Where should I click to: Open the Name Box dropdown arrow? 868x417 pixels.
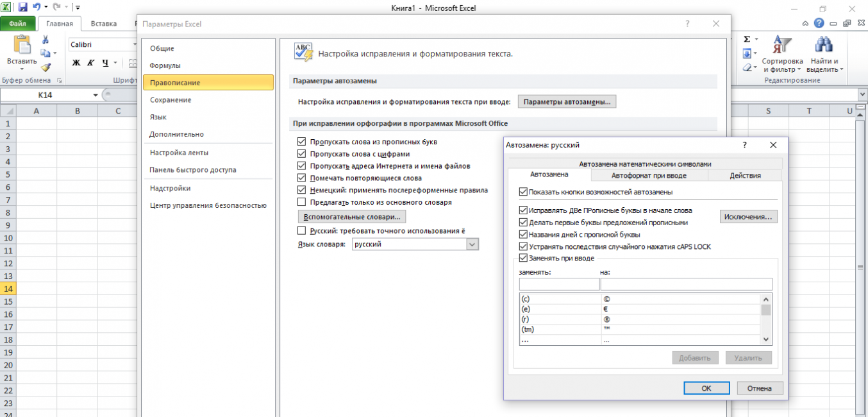click(96, 95)
